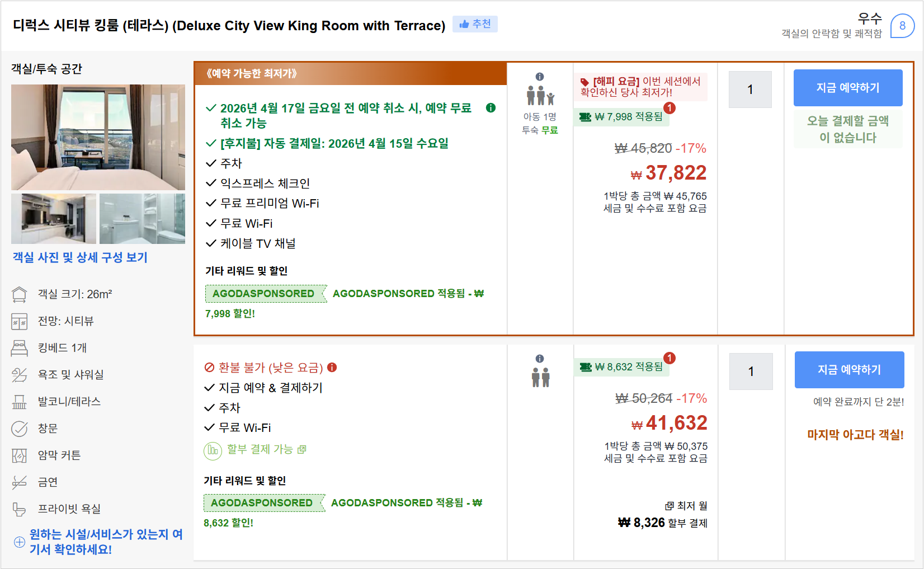The height and width of the screenshot is (569, 924).
Task: Click the info icon beside free cancellation text
Action: 491,108
